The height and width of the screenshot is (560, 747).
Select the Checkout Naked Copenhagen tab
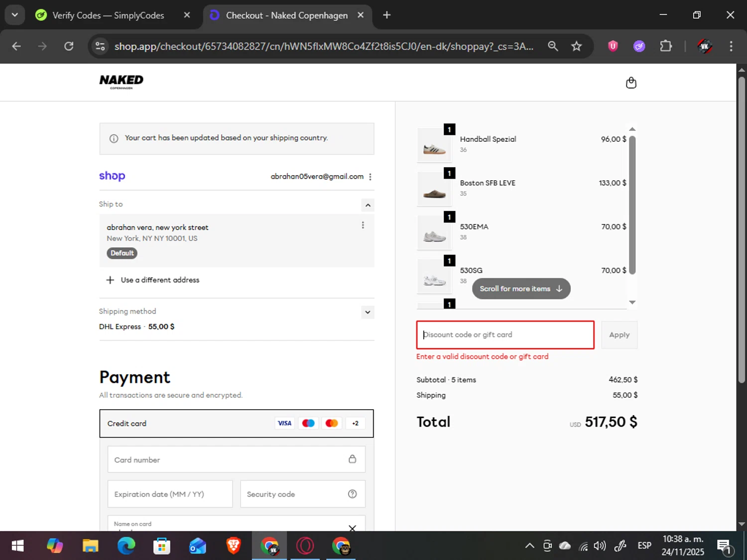pos(287,15)
